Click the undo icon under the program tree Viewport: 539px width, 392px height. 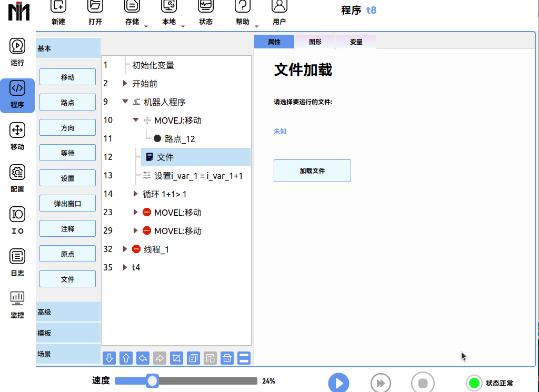[143, 358]
